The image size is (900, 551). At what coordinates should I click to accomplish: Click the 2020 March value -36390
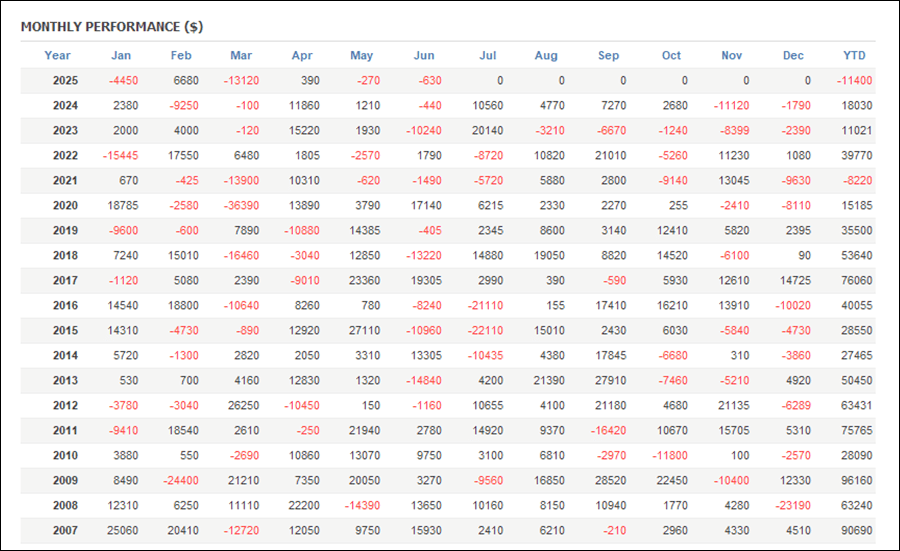pos(241,205)
